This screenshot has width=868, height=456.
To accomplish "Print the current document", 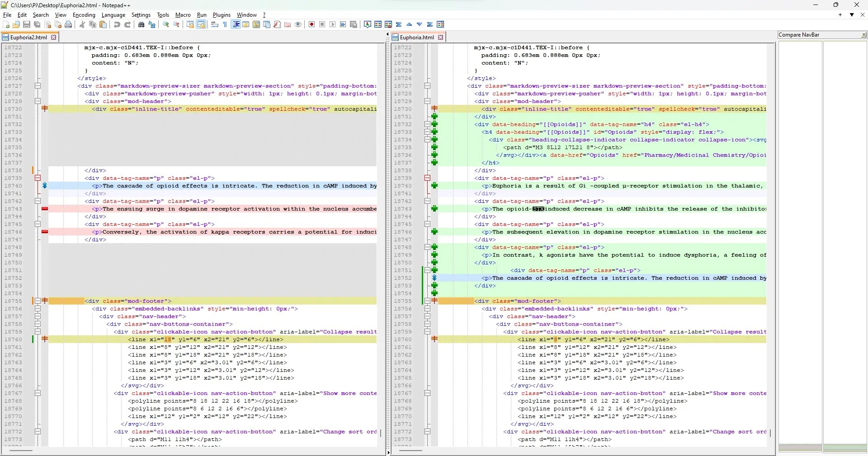I will tap(68, 24).
